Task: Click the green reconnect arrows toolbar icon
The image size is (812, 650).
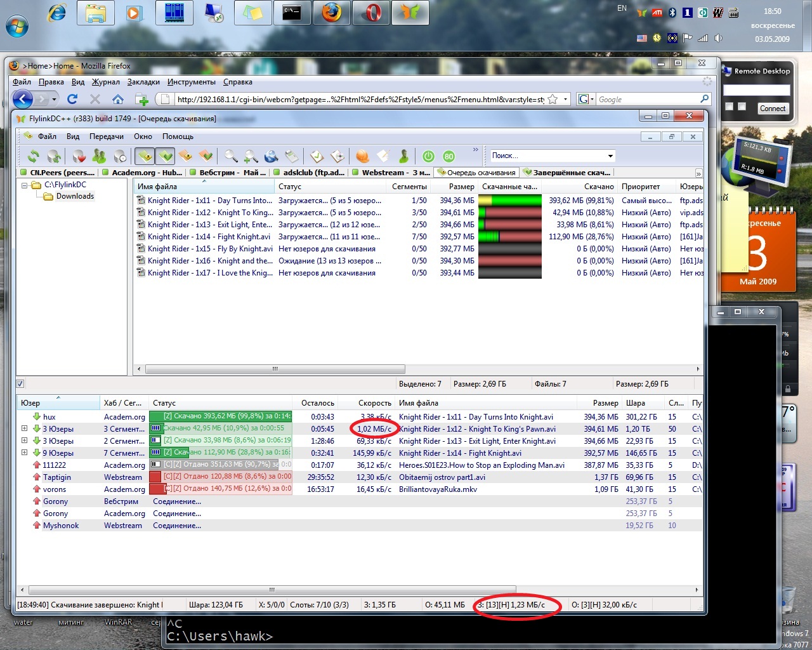Action: 33,156
